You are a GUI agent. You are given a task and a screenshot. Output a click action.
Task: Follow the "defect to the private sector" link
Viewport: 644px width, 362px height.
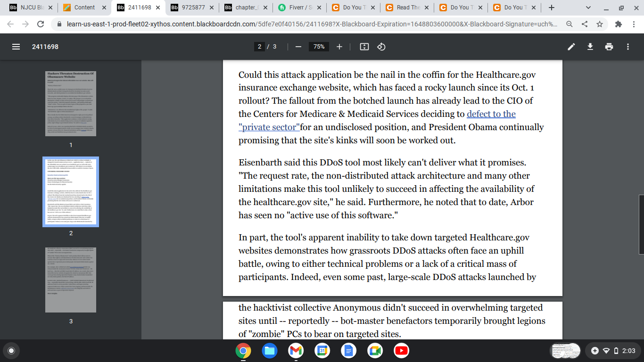coord(377,121)
